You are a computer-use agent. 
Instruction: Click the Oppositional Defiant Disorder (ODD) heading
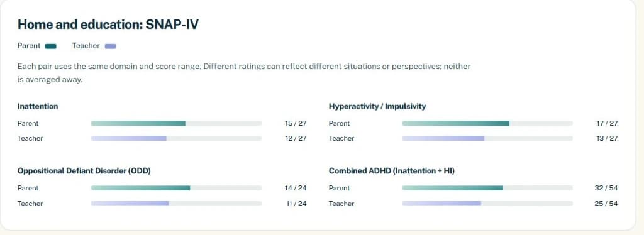[84, 171]
